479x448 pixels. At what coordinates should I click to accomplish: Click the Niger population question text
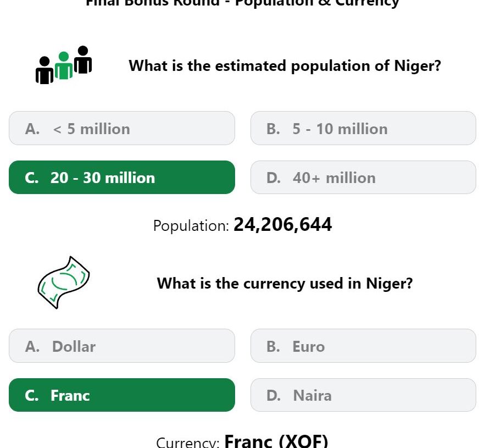[285, 66]
